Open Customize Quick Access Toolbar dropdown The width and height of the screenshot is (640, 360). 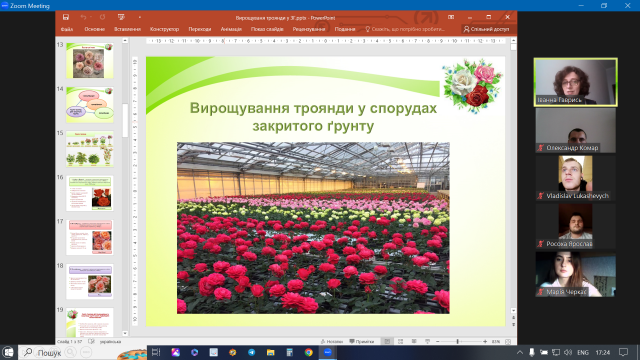(140, 17)
